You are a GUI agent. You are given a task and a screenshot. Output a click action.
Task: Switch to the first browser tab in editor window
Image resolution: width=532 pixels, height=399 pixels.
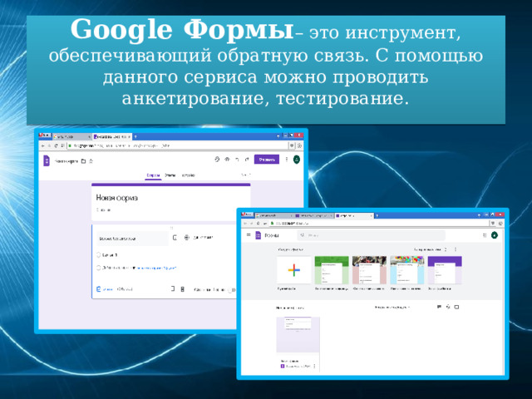coord(72,136)
